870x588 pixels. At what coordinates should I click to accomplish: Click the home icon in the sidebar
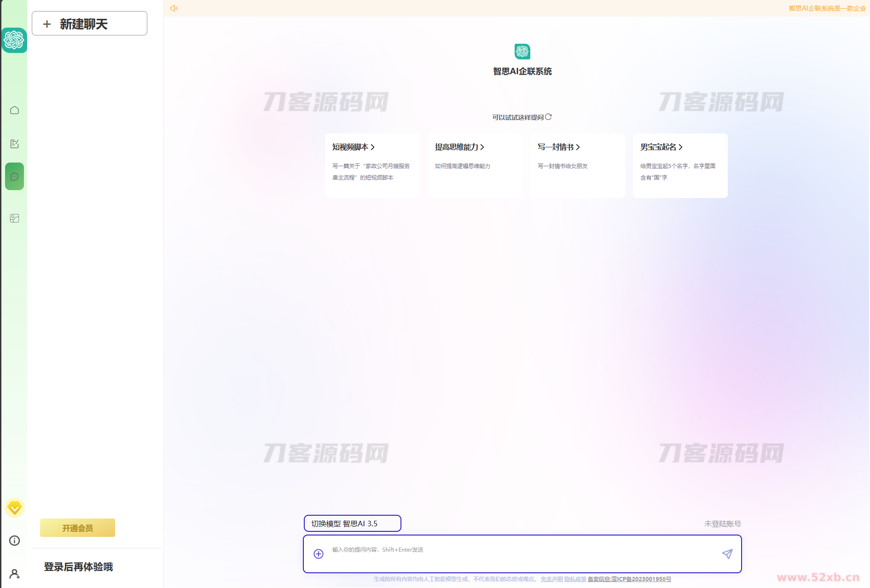(x=14, y=110)
